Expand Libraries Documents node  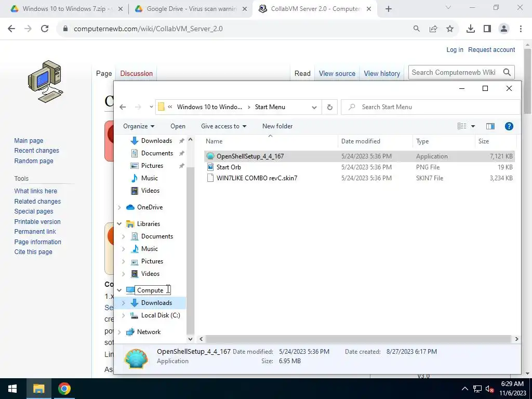tap(124, 236)
